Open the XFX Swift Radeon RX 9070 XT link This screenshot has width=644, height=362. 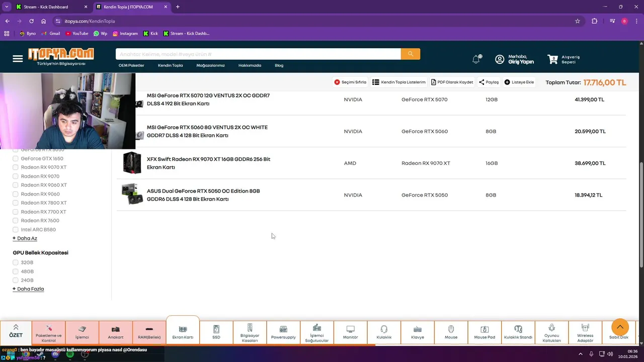point(208,163)
